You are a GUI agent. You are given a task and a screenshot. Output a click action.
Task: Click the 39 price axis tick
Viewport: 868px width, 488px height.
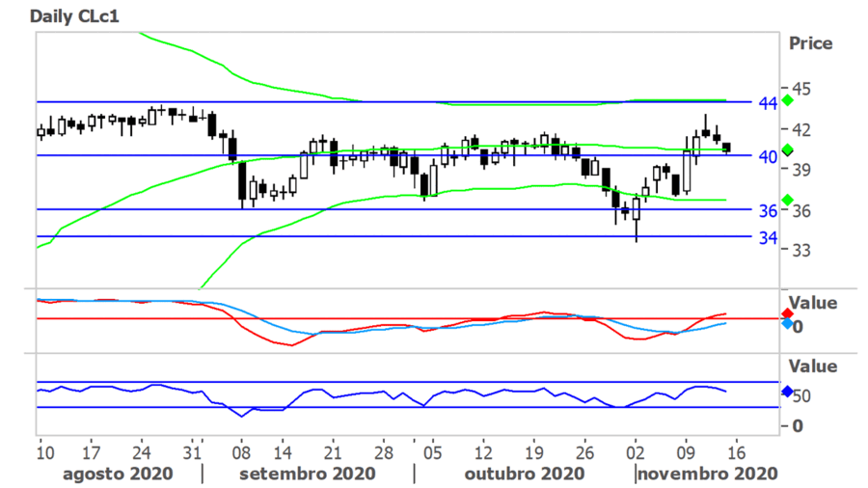click(x=801, y=170)
